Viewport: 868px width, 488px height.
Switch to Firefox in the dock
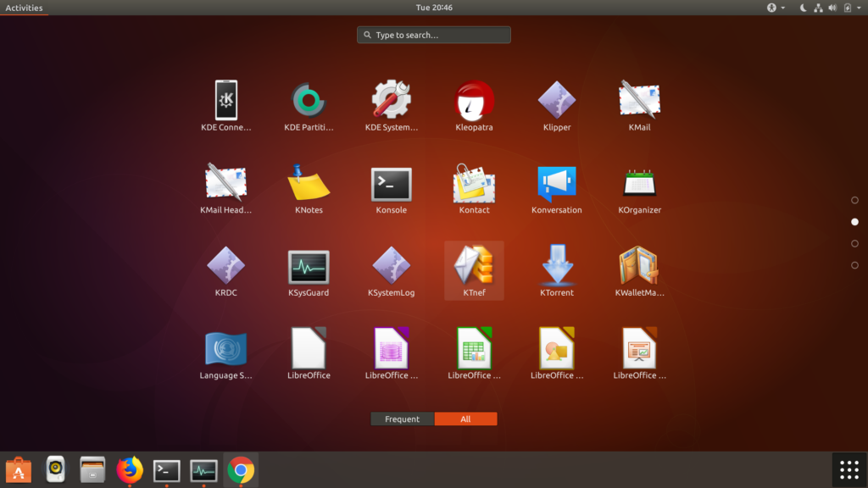(x=130, y=470)
